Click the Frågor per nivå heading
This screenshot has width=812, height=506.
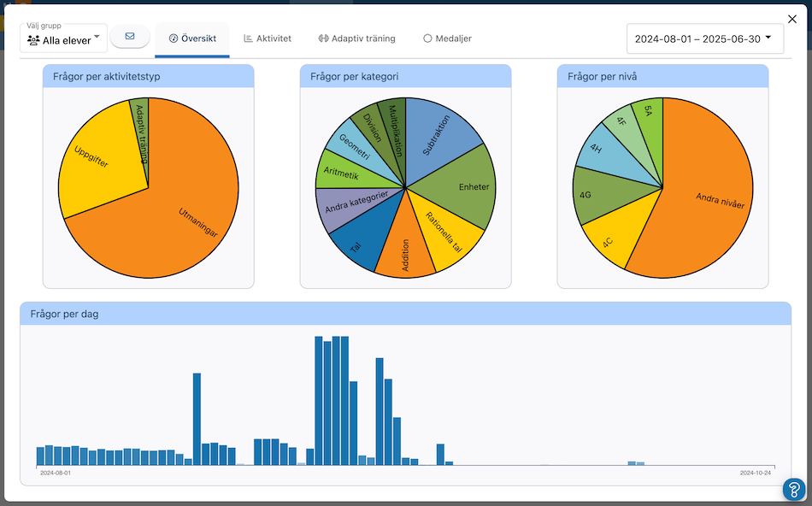pos(603,77)
